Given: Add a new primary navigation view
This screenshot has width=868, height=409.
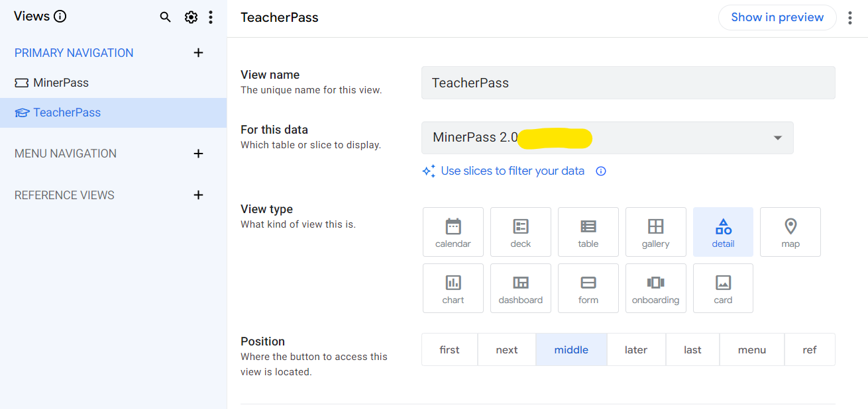Looking at the screenshot, I should [x=198, y=53].
